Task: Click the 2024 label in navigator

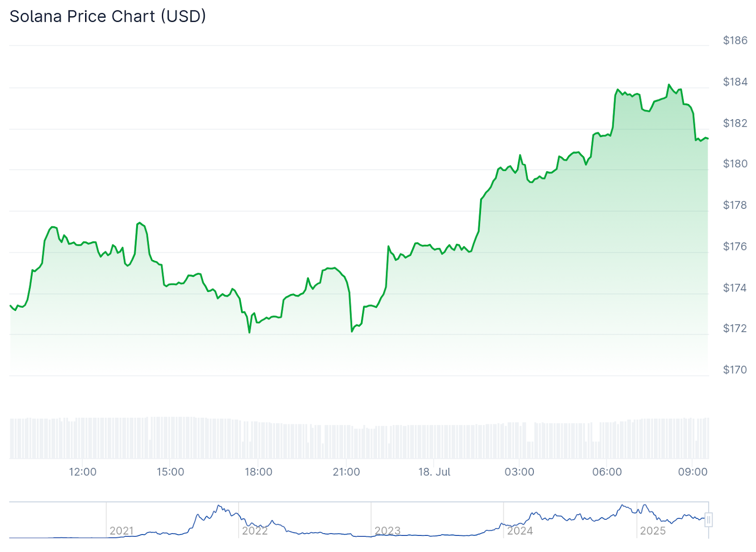Action: point(520,531)
